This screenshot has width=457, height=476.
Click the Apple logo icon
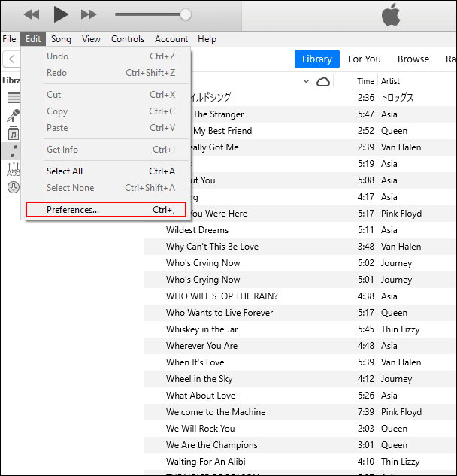(391, 14)
